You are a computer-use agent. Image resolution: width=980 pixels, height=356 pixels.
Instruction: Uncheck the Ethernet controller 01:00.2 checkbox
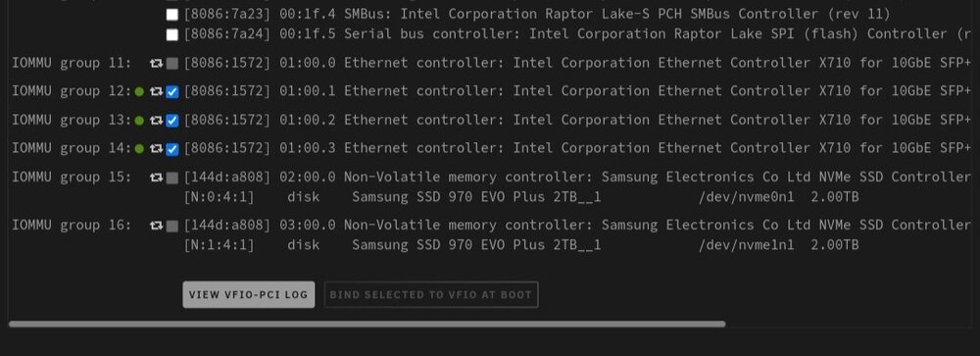point(171,121)
